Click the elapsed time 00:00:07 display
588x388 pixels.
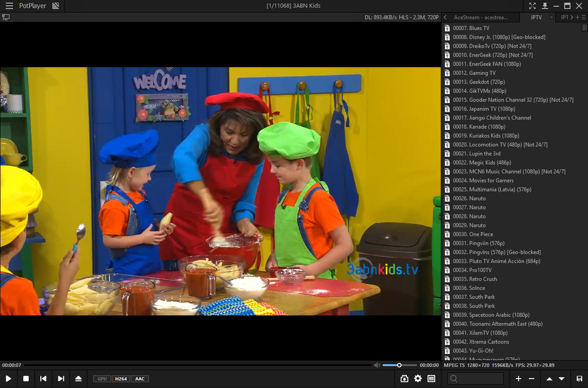click(x=12, y=365)
